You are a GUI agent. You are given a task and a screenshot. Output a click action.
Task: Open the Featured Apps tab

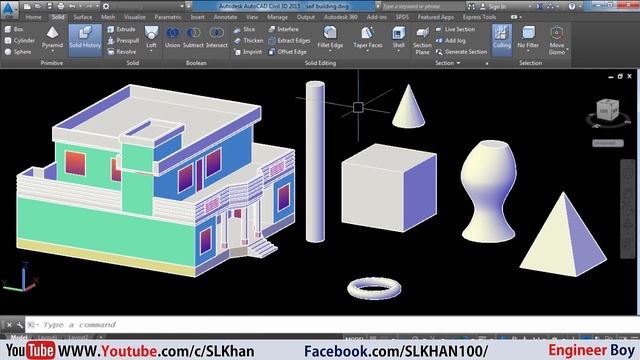click(436, 17)
